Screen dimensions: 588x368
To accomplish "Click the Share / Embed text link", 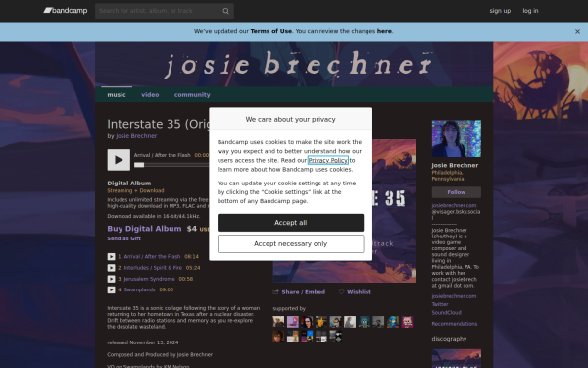I will [304, 292].
